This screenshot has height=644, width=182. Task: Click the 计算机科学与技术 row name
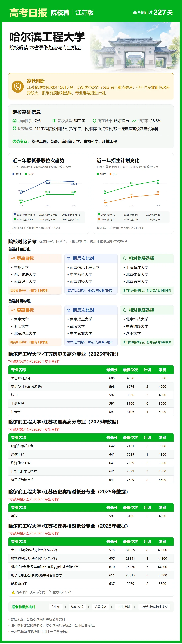[x=24, y=471]
